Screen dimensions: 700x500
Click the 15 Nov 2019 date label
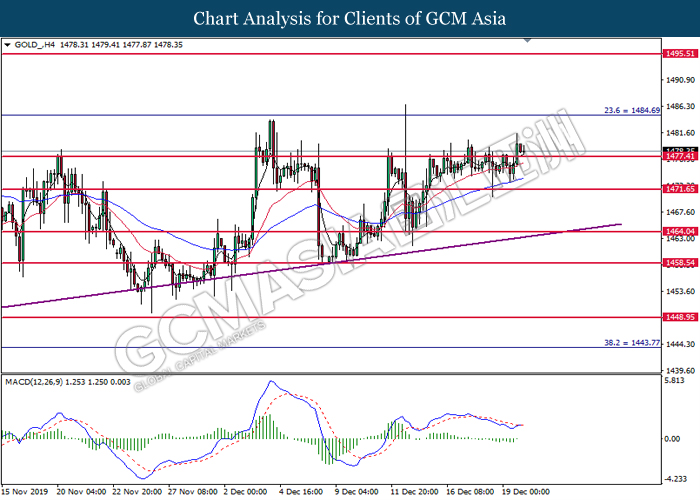(24, 492)
